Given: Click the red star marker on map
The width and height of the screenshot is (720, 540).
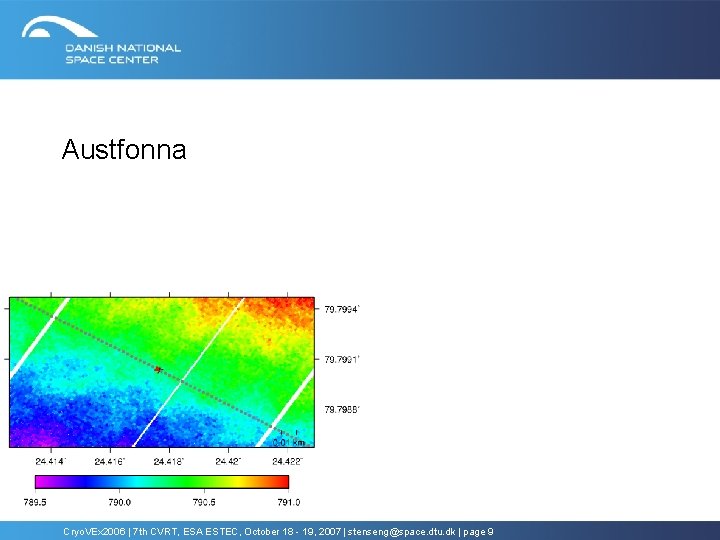Looking at the screenshot, I should click(158, 369).
